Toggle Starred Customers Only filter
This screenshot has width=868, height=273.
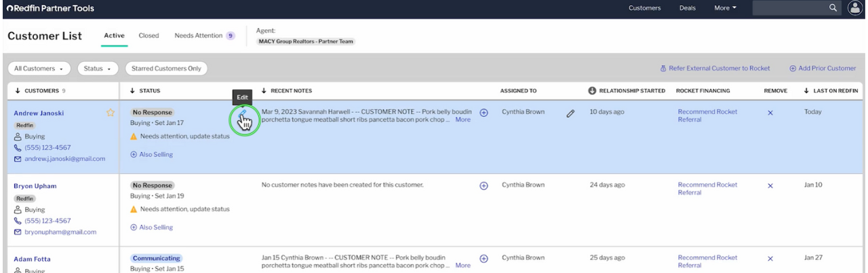[x=166, y=69]
